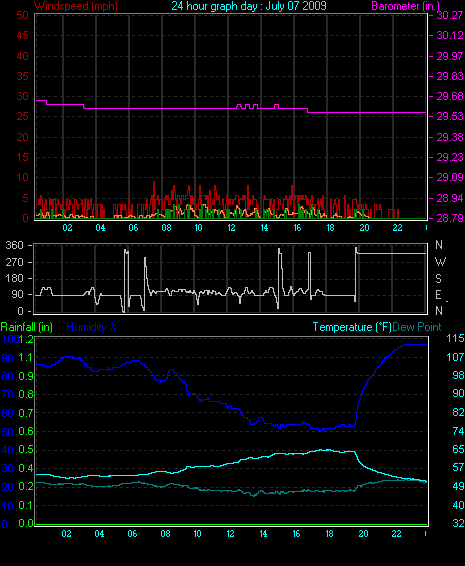Click the Windspeed (mph) axis label
This screenshot has width=465, height=566.
(76, 6)
